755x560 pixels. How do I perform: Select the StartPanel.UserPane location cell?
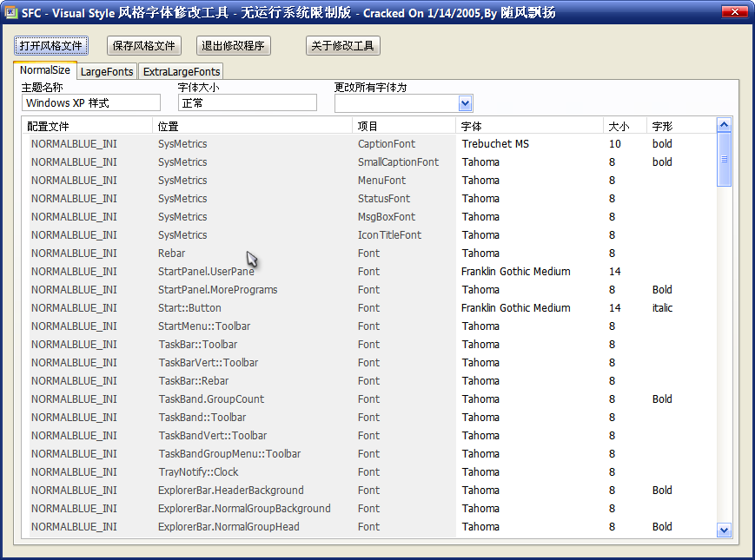(206, 272)
